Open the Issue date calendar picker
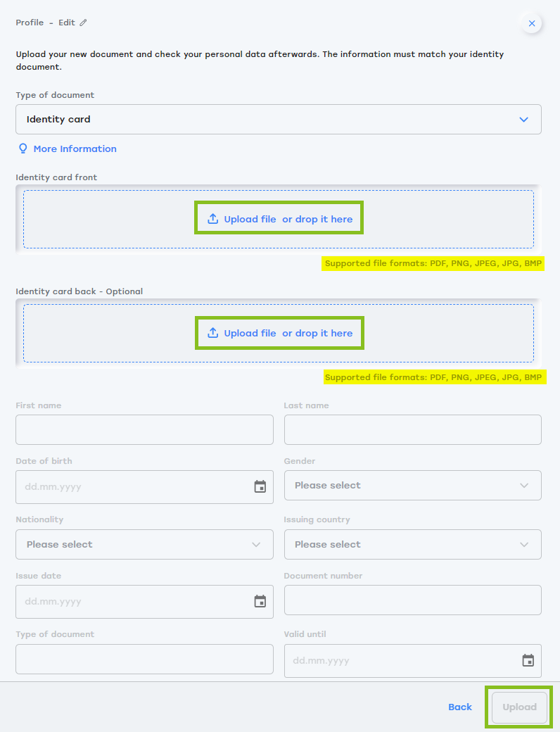The width and height of the screenshot is (560, 732). point(260,601)
